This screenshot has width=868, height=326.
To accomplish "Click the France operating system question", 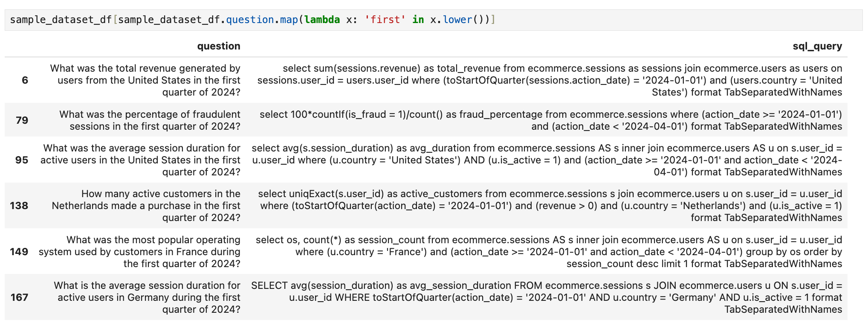I will coord(139,252).
